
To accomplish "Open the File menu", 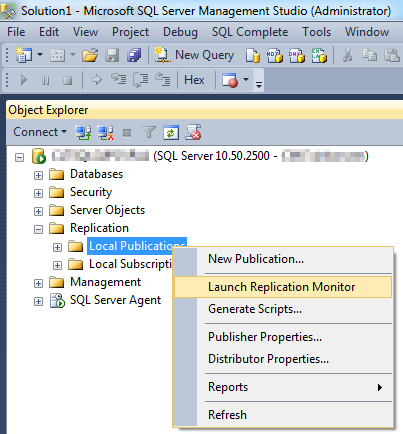I will (x=16, y=32).
